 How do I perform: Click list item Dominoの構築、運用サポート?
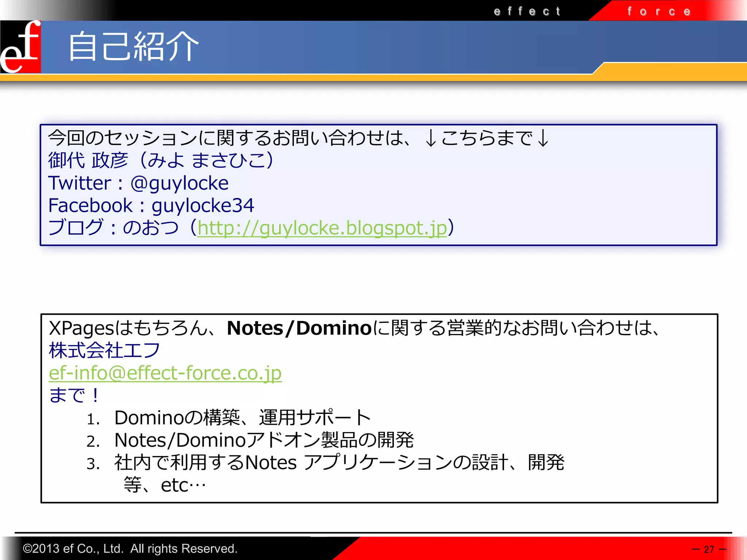pyautogui.click(x=243, y=418)
